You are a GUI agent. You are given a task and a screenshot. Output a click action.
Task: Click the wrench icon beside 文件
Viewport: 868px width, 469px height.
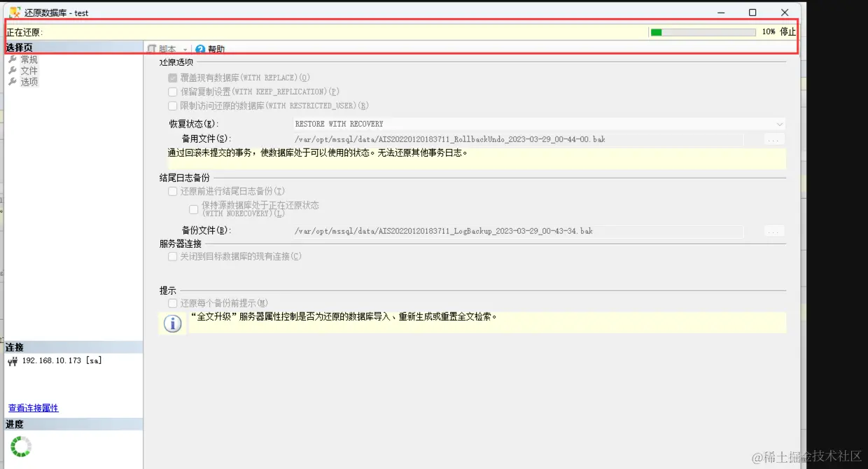click(x=13, y=71)
